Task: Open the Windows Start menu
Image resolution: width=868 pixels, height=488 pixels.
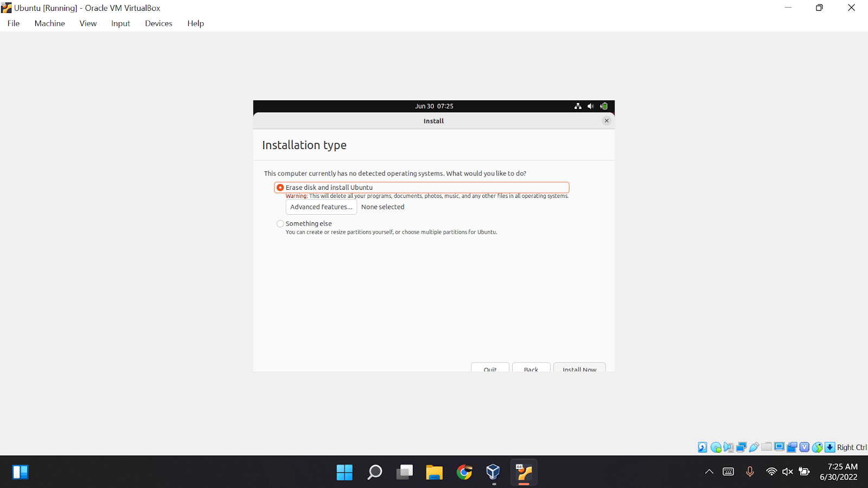Action: (344, 472)
